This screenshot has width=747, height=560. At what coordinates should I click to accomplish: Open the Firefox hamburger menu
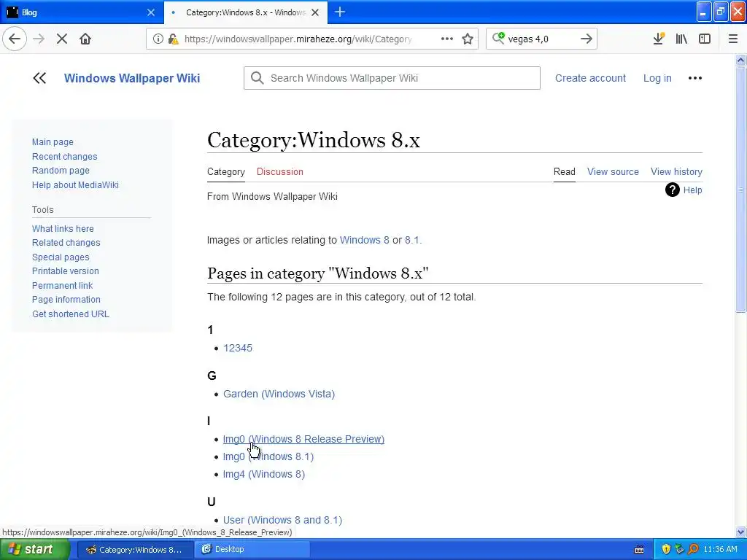tap(732, 39)
